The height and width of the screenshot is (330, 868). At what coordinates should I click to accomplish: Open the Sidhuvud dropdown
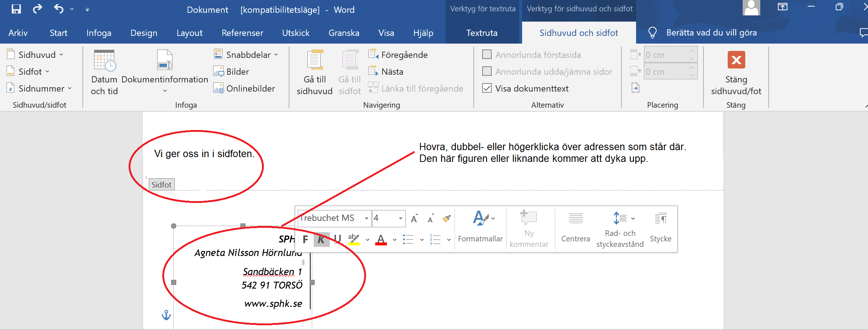(x=35, y=55)
